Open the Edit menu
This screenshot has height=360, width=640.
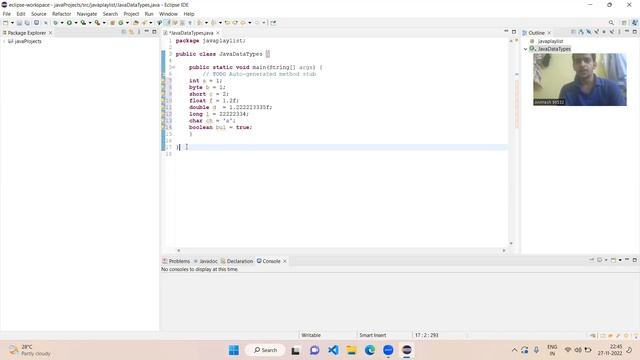(x=21, y=14)
